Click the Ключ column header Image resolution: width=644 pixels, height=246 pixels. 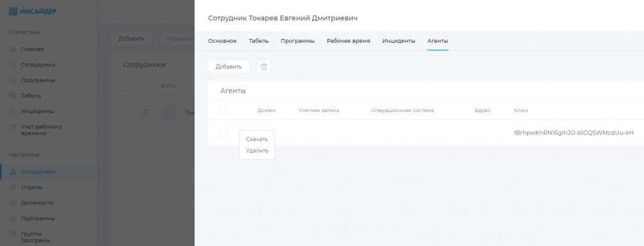pos(521,111)
